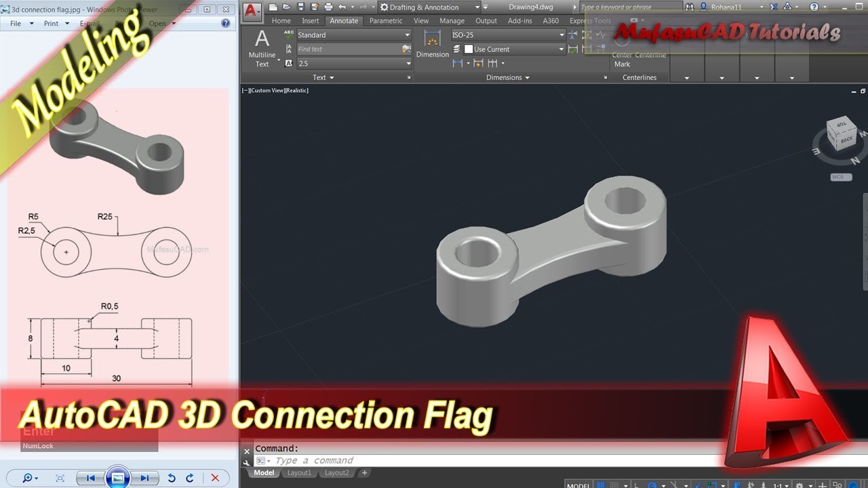Click Photo Viewer delete red X icon

point(216,478)
